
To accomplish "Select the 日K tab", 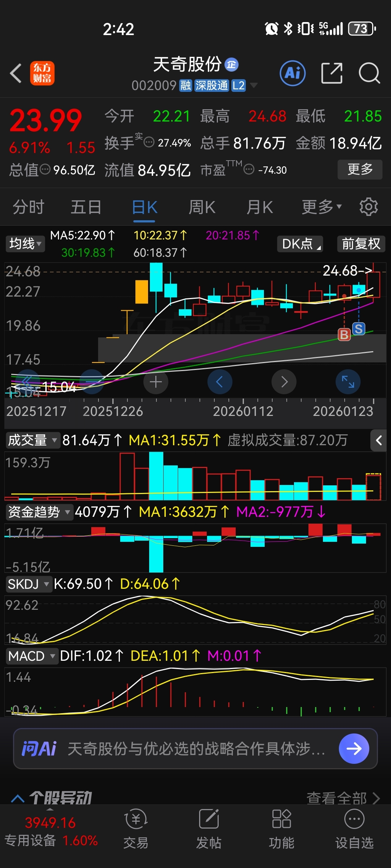I will [x=144, y=208].
